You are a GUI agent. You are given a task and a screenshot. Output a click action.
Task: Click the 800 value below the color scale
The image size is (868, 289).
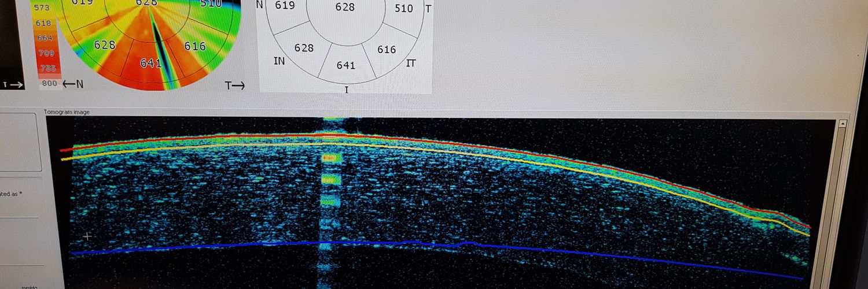pyautogui.click(x=50, y=84)
